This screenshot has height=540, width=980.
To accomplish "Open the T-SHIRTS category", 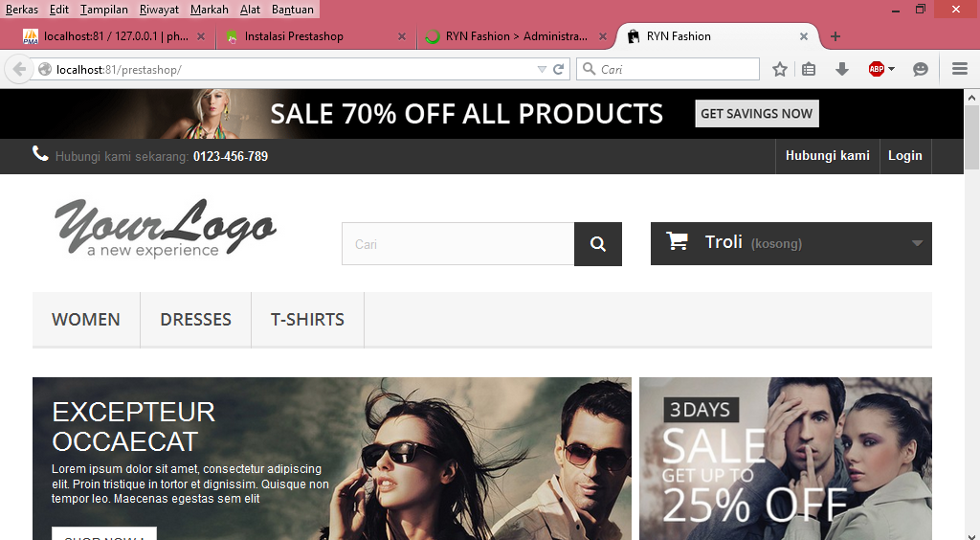I will (x=307, y=320).
